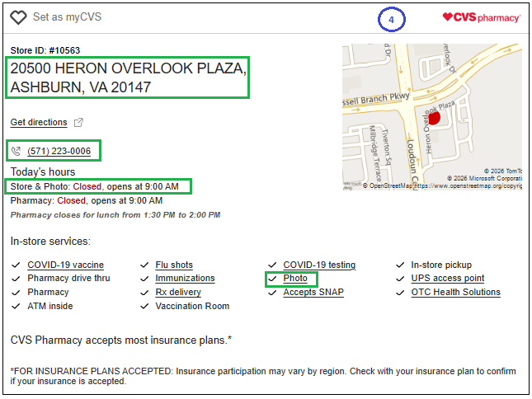Click the In-store pickup text

[x=441, y=265]
